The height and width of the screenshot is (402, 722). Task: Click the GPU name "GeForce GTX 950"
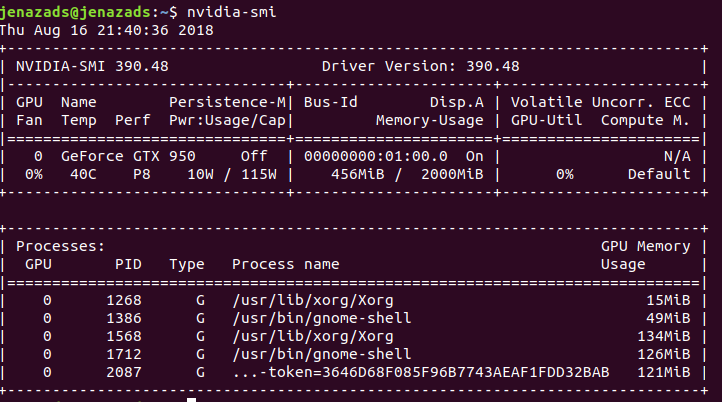coord(128,157)
